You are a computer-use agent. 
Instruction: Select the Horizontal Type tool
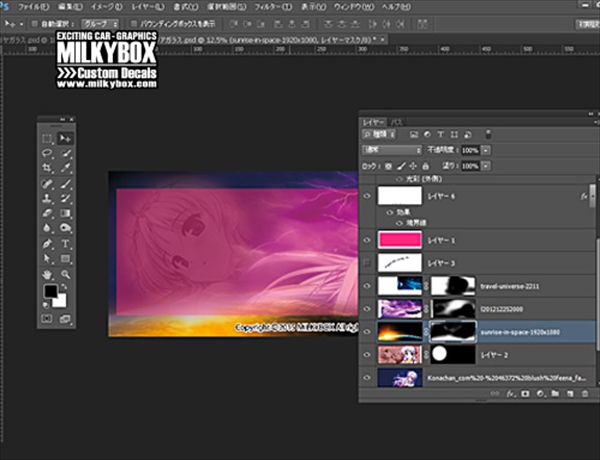(65, 244)
